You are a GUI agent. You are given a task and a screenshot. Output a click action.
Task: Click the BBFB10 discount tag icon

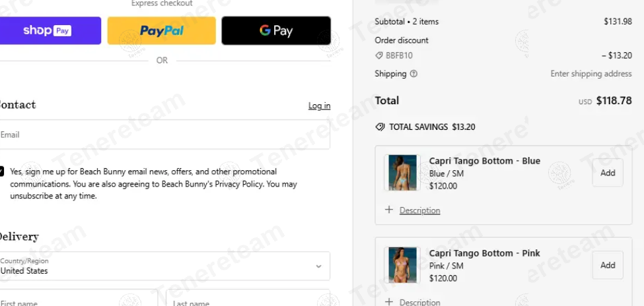point(379,55)
